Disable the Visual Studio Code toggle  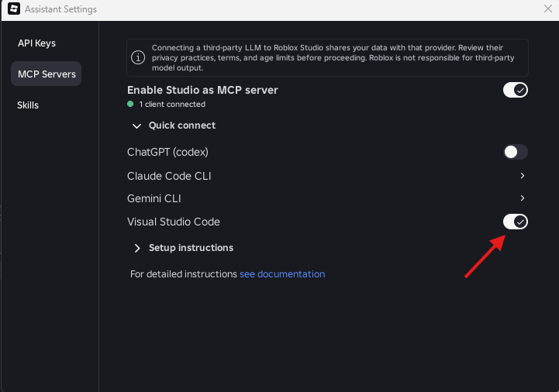(515, 222)
